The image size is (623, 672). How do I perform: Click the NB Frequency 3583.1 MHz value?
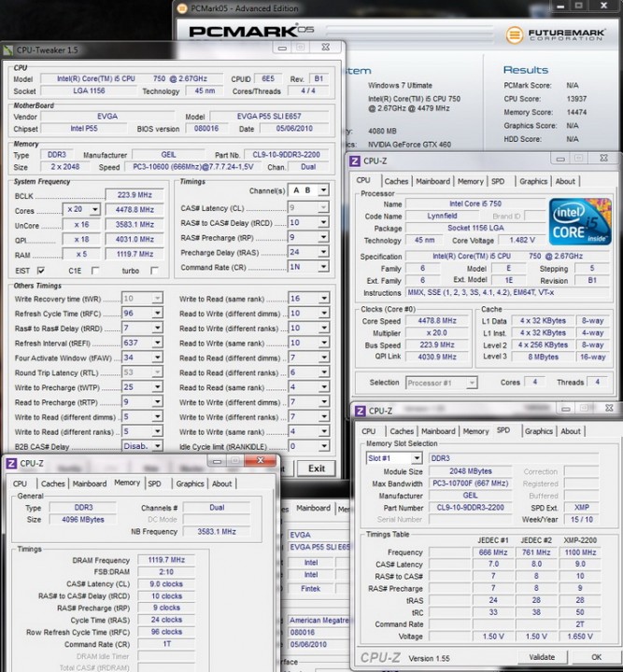(x=217, y=531)
